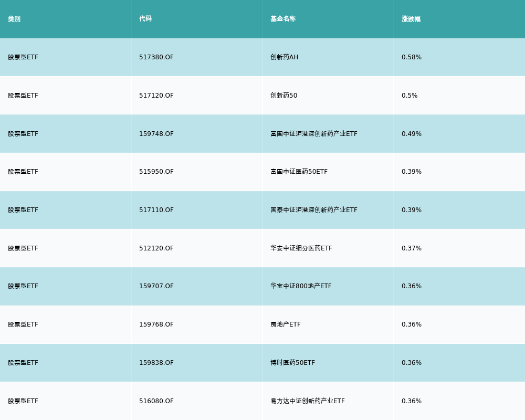This screenshot has height=420, width=525.
Task: Click the 类别 column header
Action: pyautogui.click(x=14, y=19)
